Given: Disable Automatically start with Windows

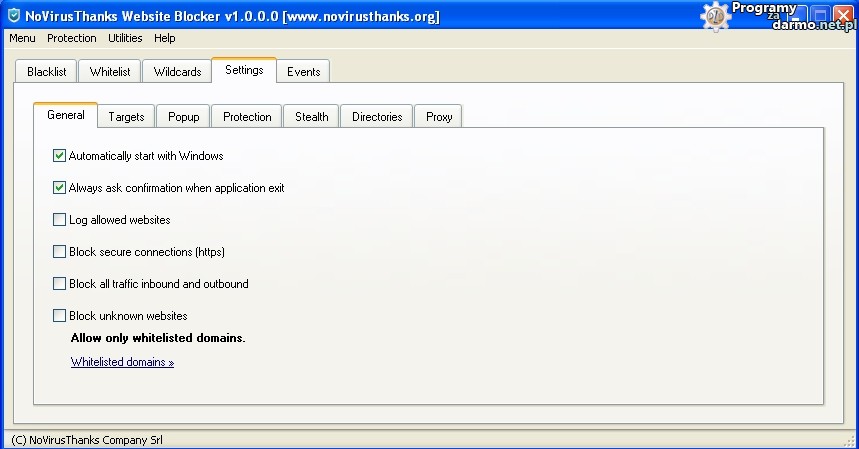Looking at the screenshot, I should (60, 156).
